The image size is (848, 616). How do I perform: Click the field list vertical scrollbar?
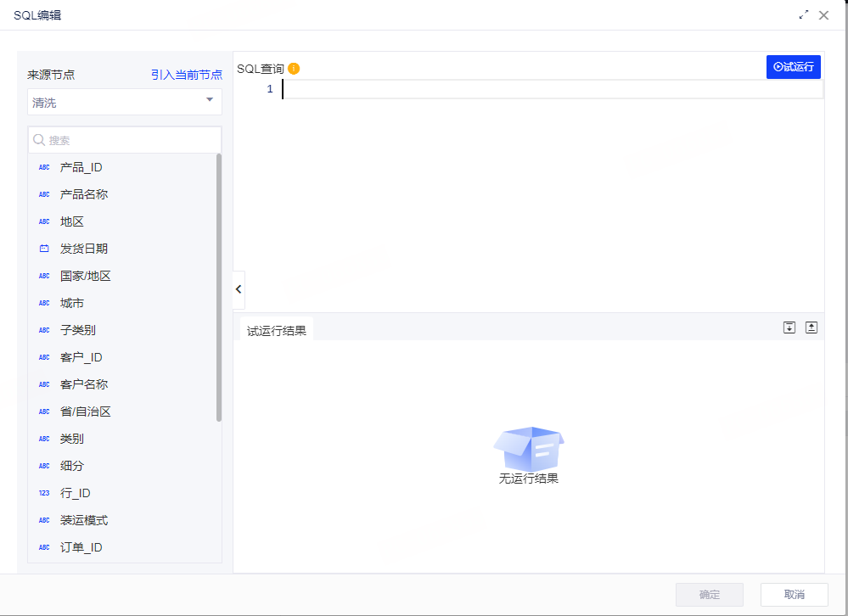[219, 288]
